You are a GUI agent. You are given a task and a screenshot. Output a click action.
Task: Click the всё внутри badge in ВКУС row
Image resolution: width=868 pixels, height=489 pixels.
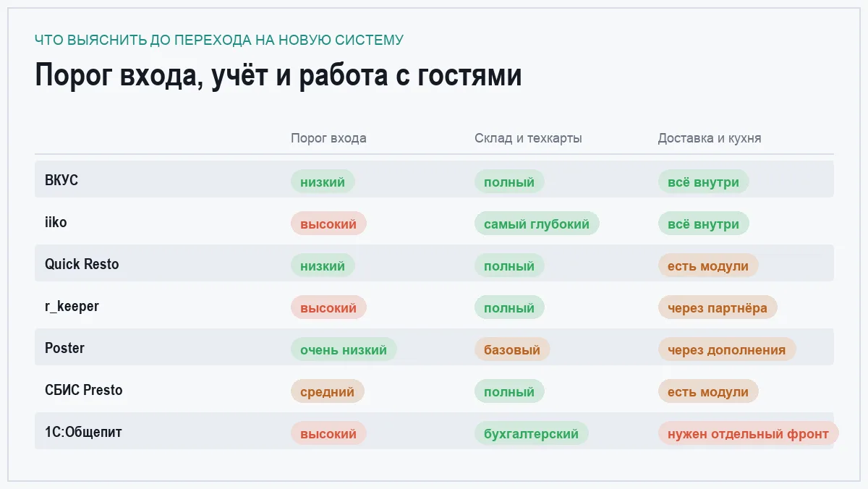(703, 182)
